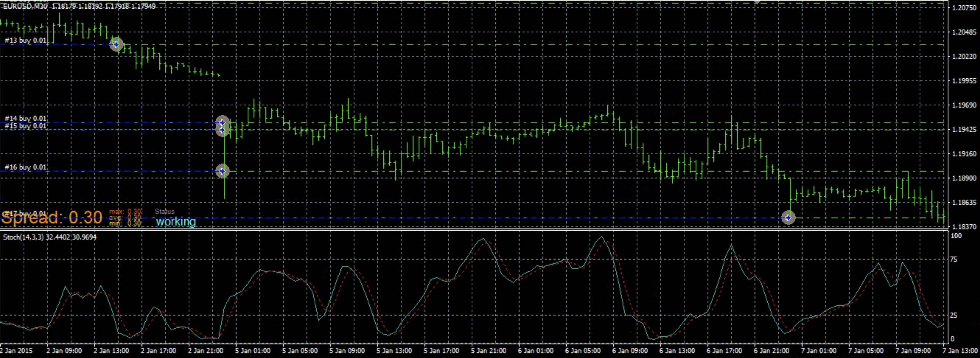This screenshot has width=980, height=358.
Task: Click the Stoch(14,3,3) indicator label
Action: (x=50, y=237)
